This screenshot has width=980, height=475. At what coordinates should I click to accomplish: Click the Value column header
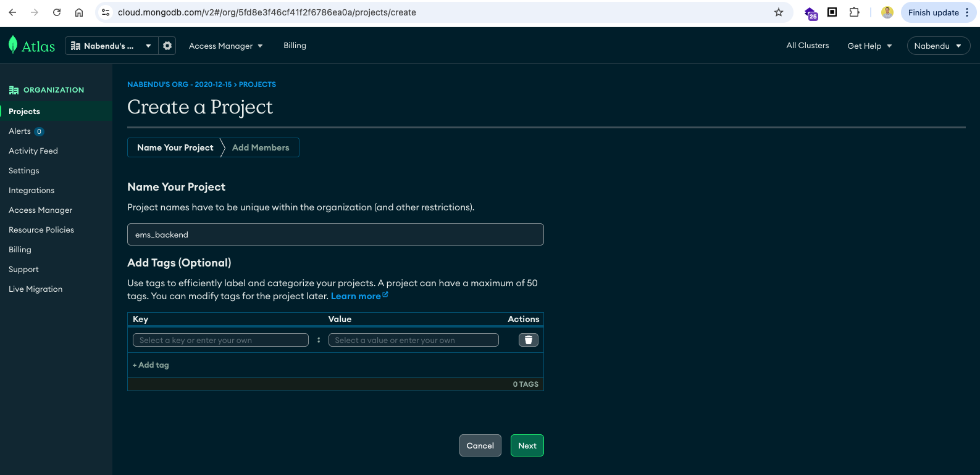click(340, 319)
